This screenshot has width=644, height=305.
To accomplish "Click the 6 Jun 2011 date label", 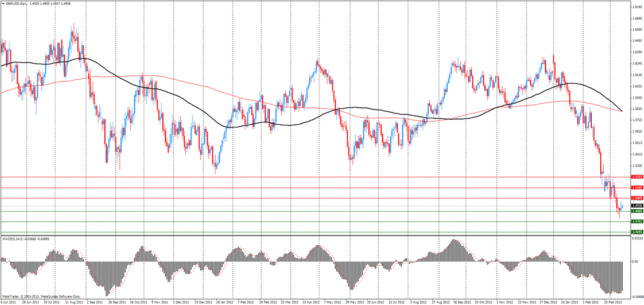I will click(8, 302).
